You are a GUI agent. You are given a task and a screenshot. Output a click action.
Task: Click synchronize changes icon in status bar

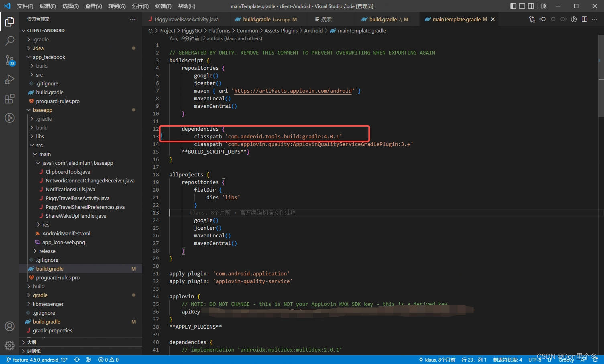click(x=77, y=360)
